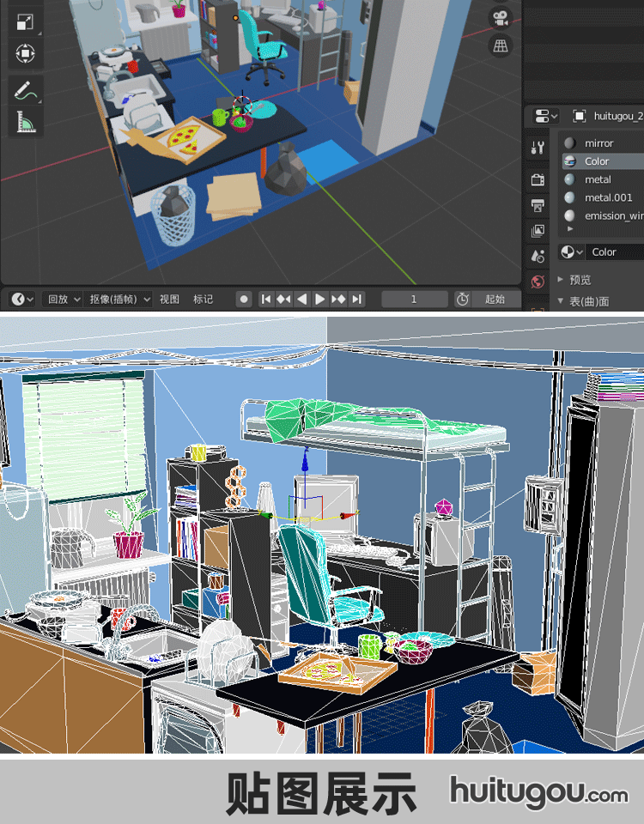
Task: Select the metal material slot
Action: click(603, 179)
